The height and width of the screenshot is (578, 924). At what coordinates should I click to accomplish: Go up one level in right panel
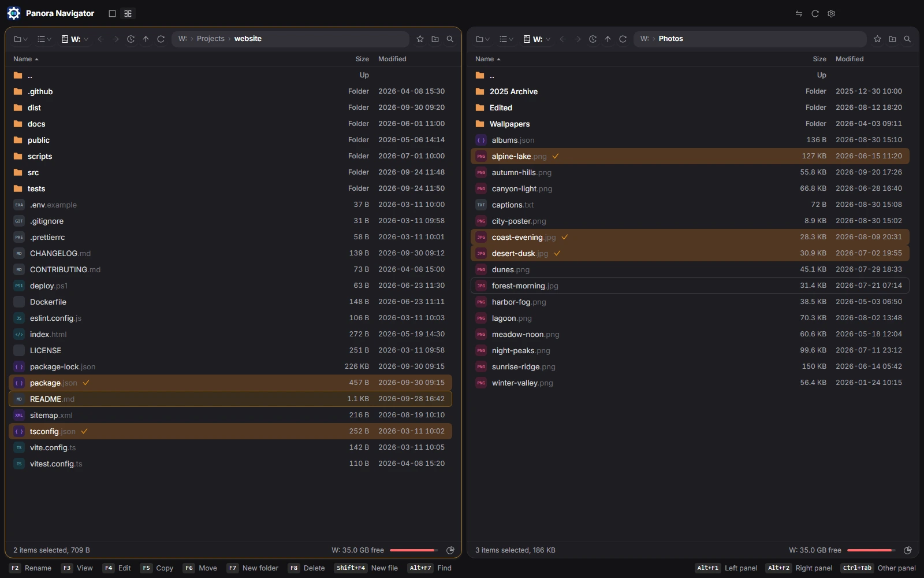(x=608, y=39)
